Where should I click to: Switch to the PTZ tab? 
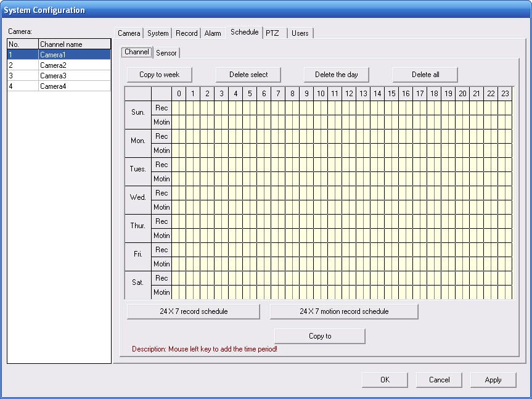272,33
